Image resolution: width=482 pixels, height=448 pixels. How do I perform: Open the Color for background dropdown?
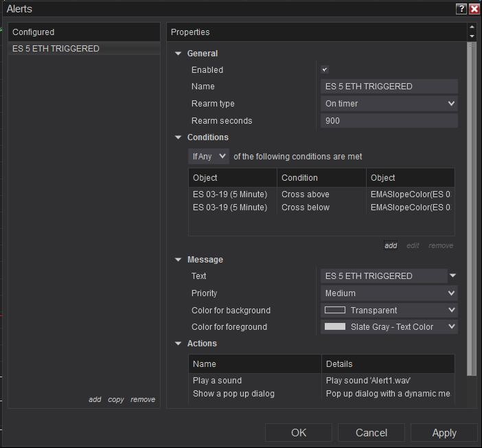click(389, 310)
